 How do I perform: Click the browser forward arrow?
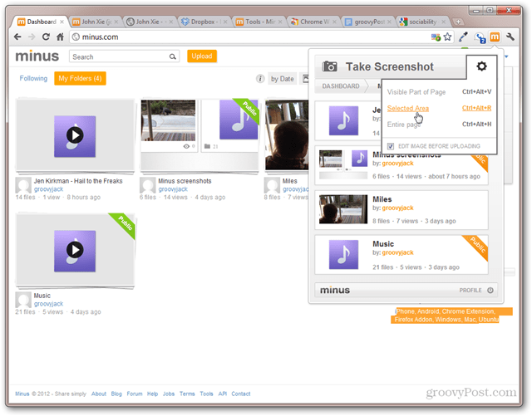click(32, 37)
